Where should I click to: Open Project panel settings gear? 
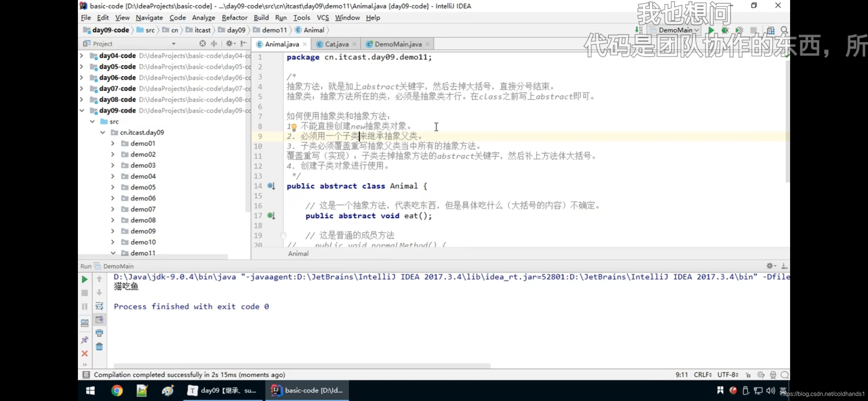click(x=230, y=43)
